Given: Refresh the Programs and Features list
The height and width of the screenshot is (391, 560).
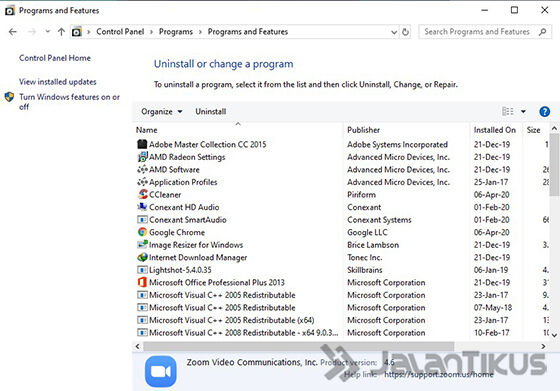Looking at the screenshot, I should click(405, 32).
